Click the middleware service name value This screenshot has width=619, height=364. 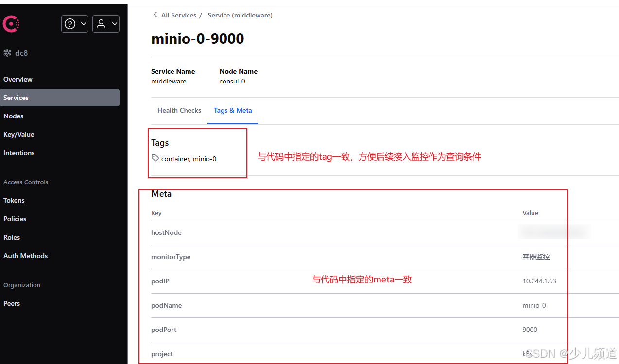(x=169, y=81)
